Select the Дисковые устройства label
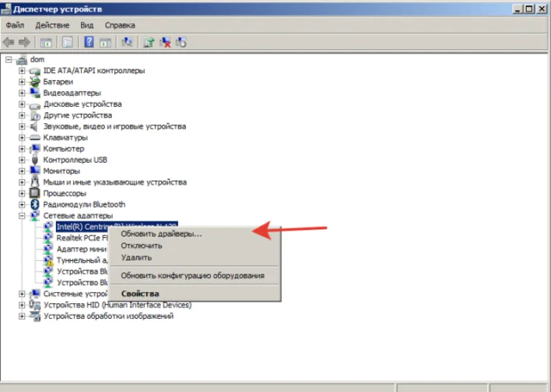Screen dimensions: 551x392 (83, 104)
